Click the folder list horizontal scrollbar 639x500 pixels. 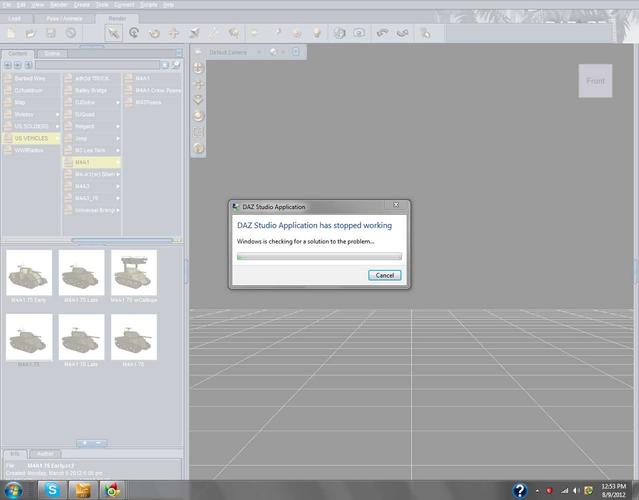point(122,240)
